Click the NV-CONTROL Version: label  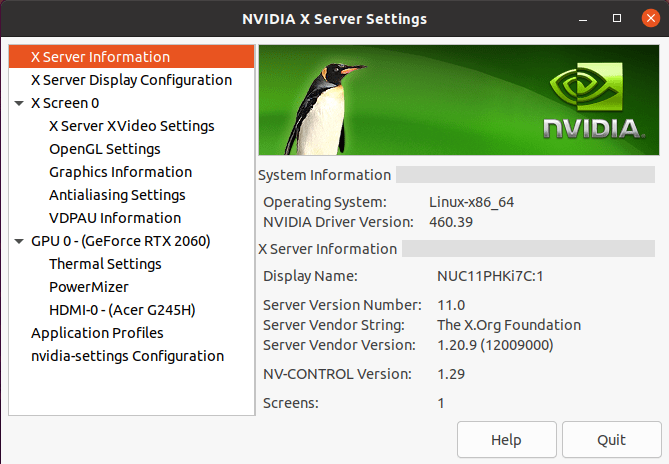tap(337, 374)
